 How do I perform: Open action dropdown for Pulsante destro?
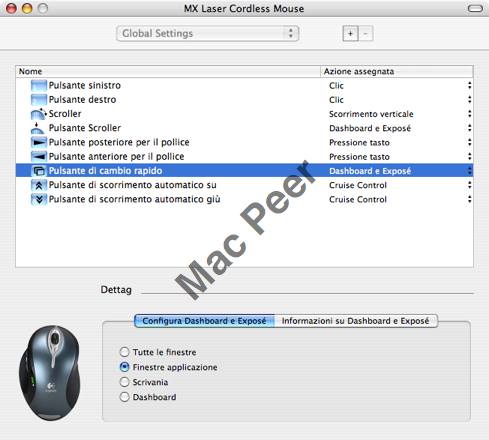[x=469, y=100]
